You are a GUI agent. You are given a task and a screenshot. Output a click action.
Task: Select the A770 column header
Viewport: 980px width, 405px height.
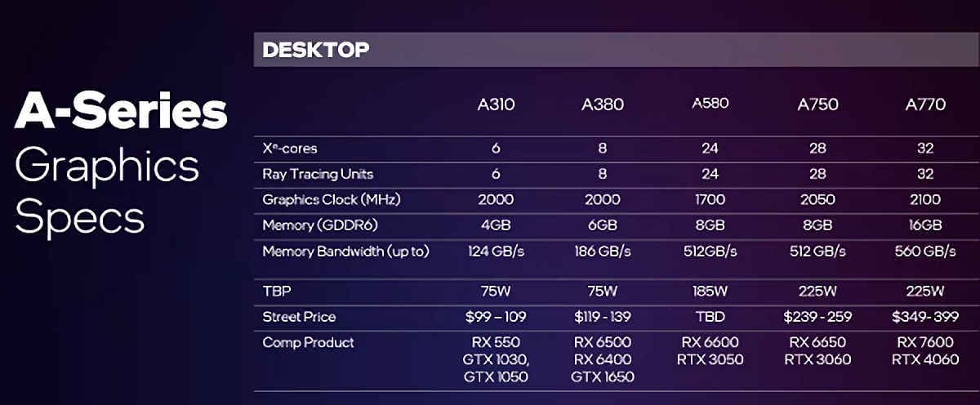(925, 105)
